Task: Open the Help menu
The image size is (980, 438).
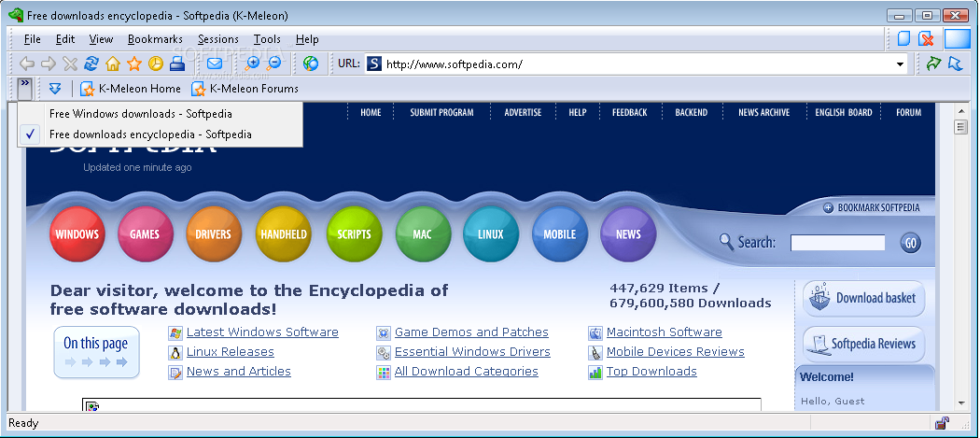Action: 307,39
